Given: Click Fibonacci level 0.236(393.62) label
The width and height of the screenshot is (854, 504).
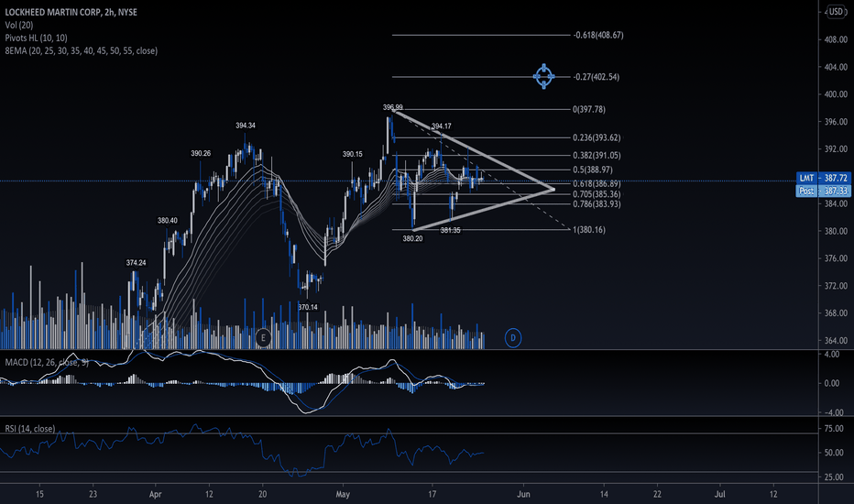Looking at the screenshot, I should coord(597,137).
